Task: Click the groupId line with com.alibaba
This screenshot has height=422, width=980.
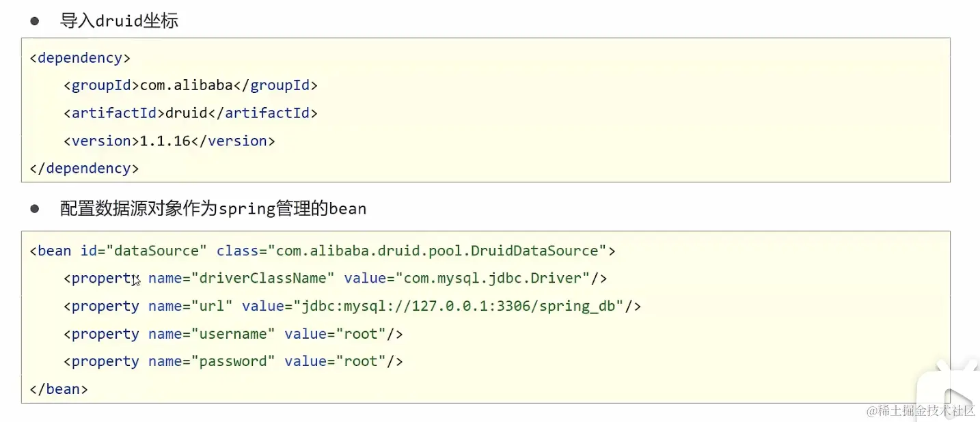Action: point(191,85)
